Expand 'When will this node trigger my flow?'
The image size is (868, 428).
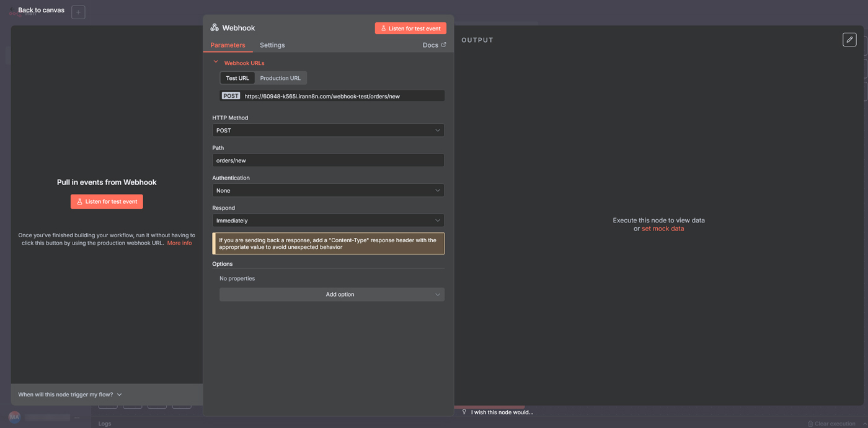pyautogui.click(x=70, y=395)
